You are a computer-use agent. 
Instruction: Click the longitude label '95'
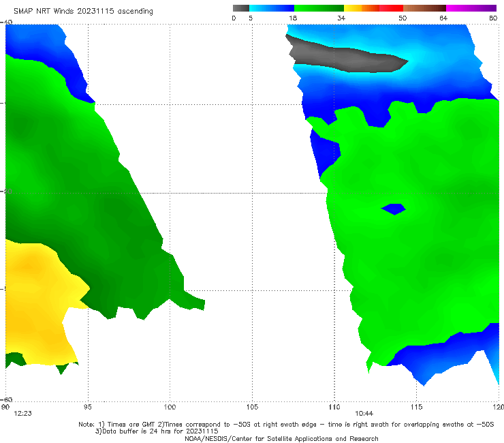87,408
